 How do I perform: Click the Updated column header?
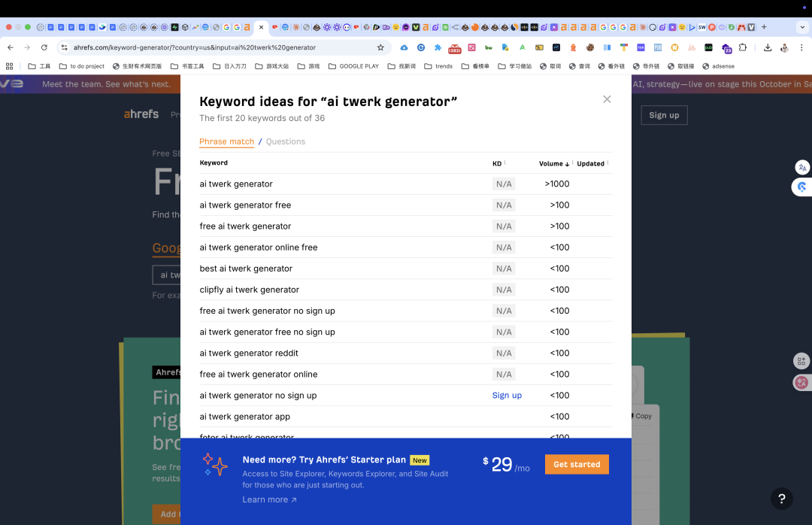[x=592, y=164]
